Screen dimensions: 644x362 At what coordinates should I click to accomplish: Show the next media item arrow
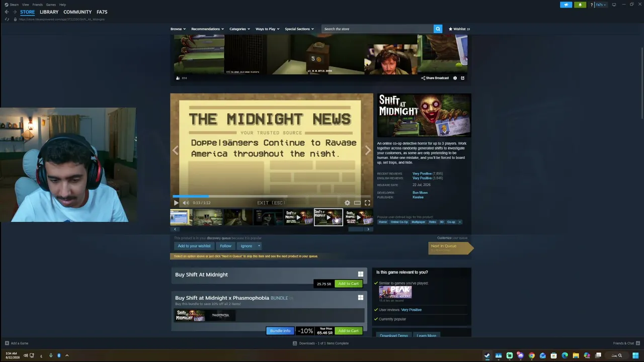[368, 150]
